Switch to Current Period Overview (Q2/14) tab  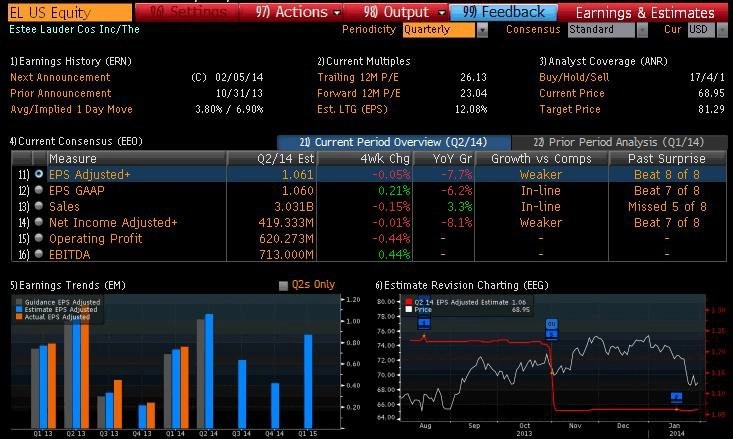tap(394, 142)
